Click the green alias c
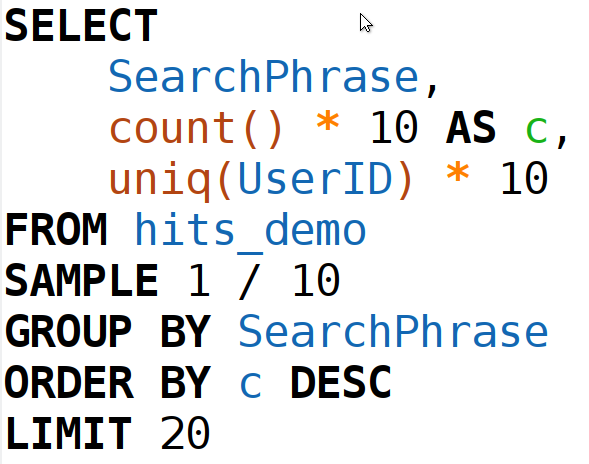The width and height of the screenshot is (589, 464). (536, 131)
